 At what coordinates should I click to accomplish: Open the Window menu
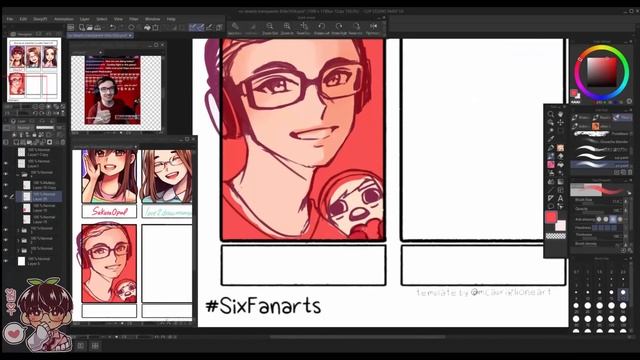[x=153, y=19]
